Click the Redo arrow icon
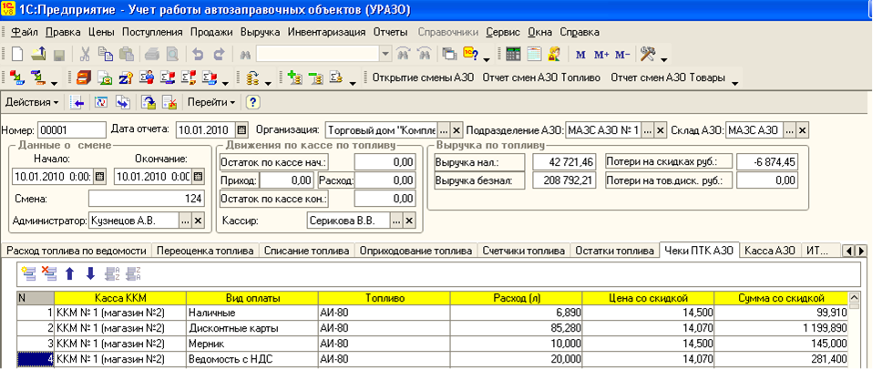This screenshot has width=873, height=369. click(219, 54)
